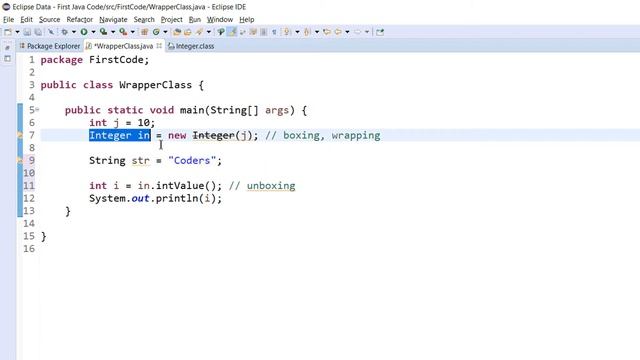
Task: Click the Last Edit Location icon
Action: pos(327,32)
